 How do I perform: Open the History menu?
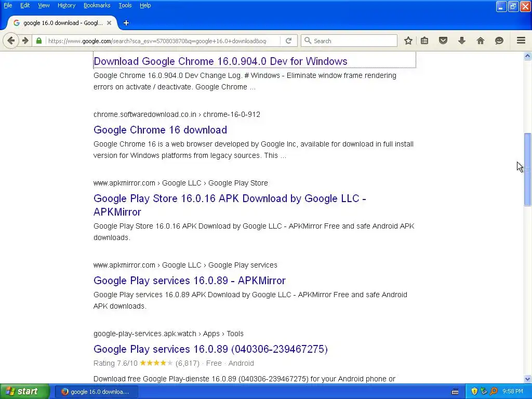click(x=66, y=5)
